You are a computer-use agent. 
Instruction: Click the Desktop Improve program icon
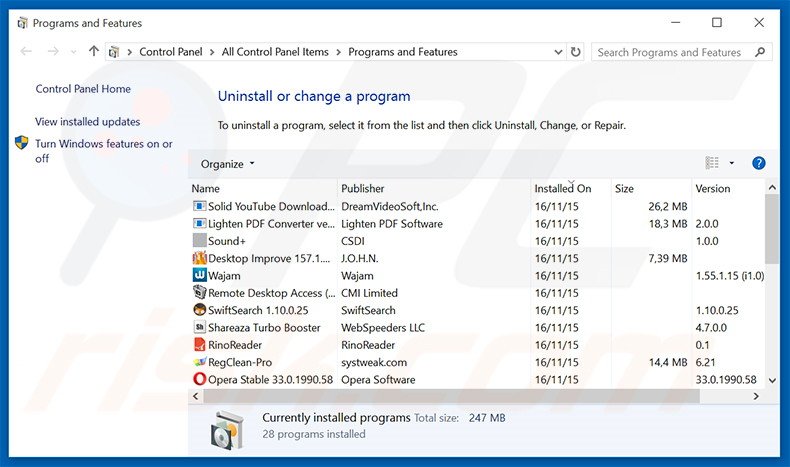(x=200, y=258)
